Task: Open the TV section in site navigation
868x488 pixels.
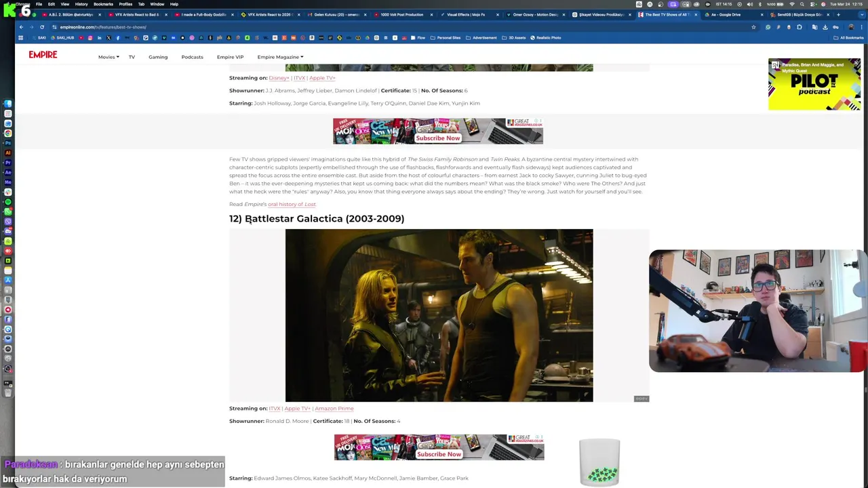Action: coord(132,57)
